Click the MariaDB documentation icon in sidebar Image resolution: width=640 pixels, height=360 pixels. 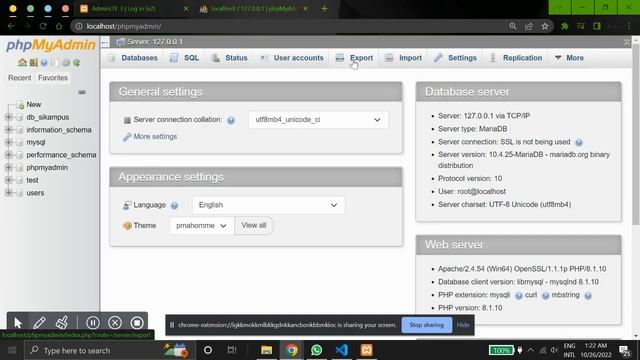click(55, 62)
